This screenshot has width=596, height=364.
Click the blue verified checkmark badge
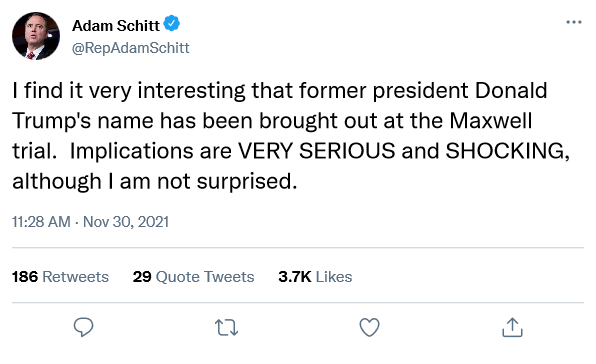[x=171, y=24]
